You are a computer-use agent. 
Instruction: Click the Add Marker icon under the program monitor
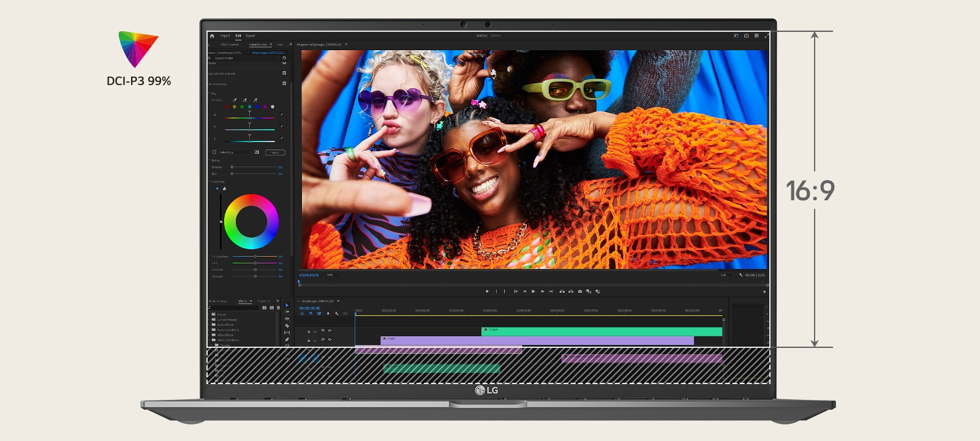pyautogui.click(x=487, y=292)
